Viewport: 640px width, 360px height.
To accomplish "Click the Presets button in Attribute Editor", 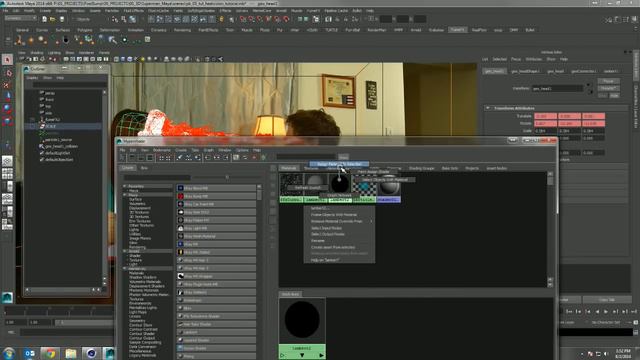I will tap(609, 88).
